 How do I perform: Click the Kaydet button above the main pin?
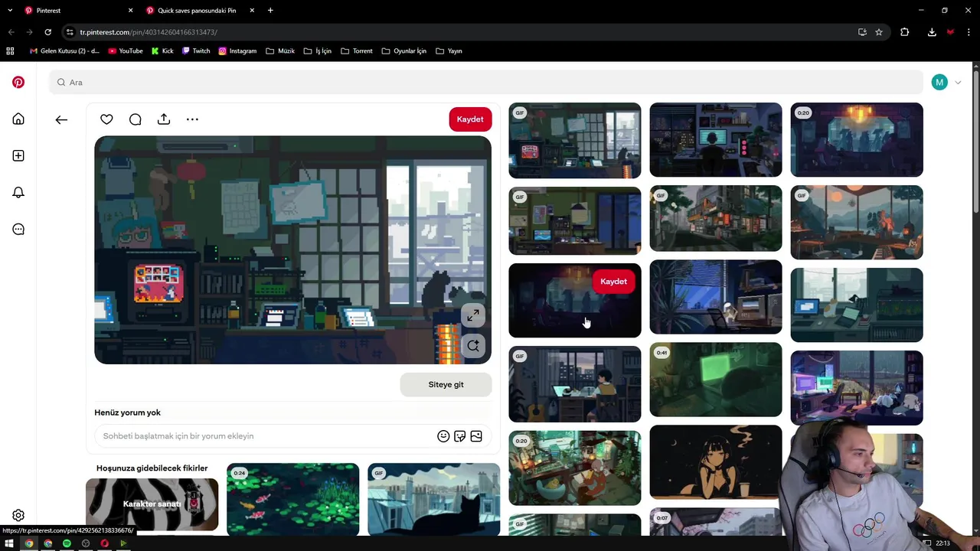[470, 119]
